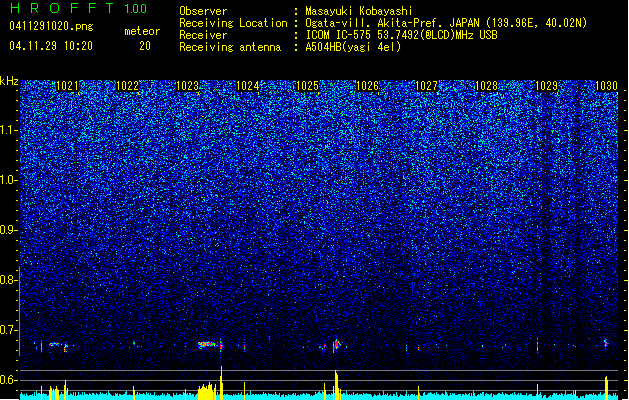Image resolution: width=629 pixels, height=400 pixels.
Task: Click the 1022 time marker
Action: pyautogui.click(x=128, y=86)
